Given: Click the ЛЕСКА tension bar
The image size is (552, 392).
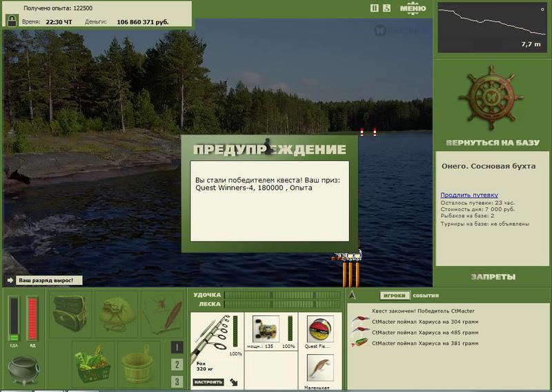Looking at the screenshot, I should click(282, 304).
